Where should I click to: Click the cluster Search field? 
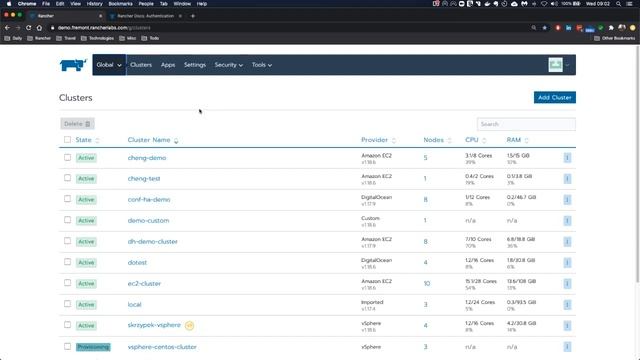point(526,124)
